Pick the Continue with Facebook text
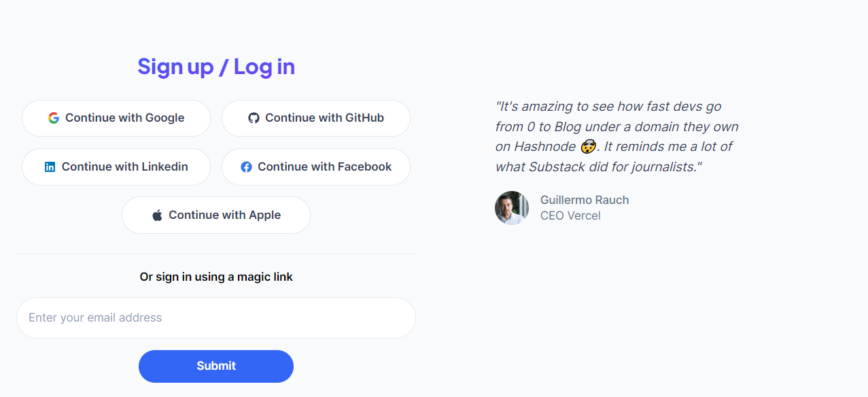Viewport: 868px width, 397px height. click(x=324, y=167)
